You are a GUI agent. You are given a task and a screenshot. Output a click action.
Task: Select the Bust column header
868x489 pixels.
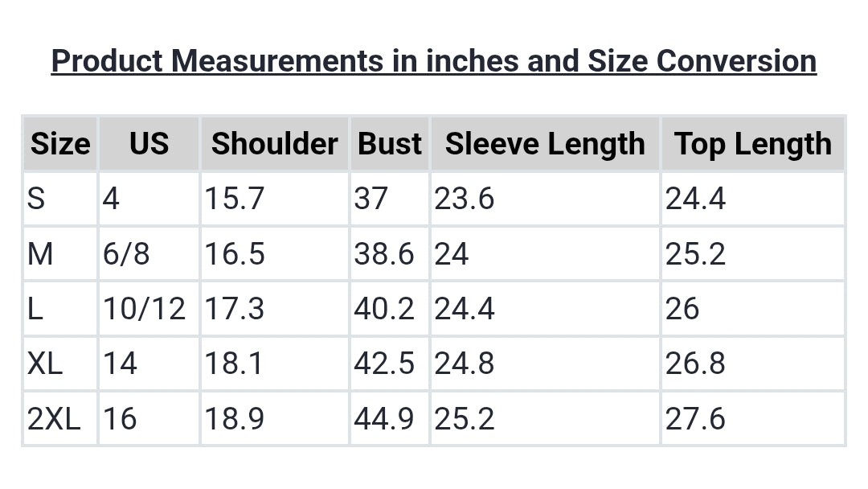[389, 144]
